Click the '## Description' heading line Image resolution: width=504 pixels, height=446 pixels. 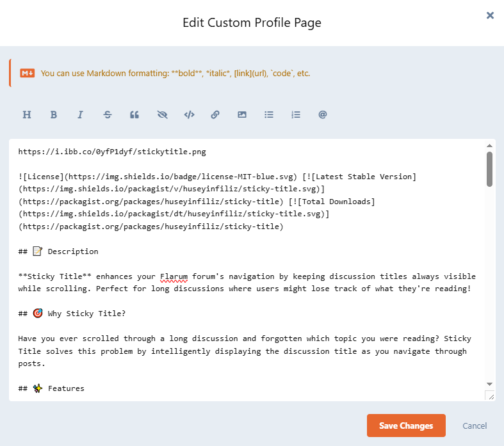(x=58, y=251)
